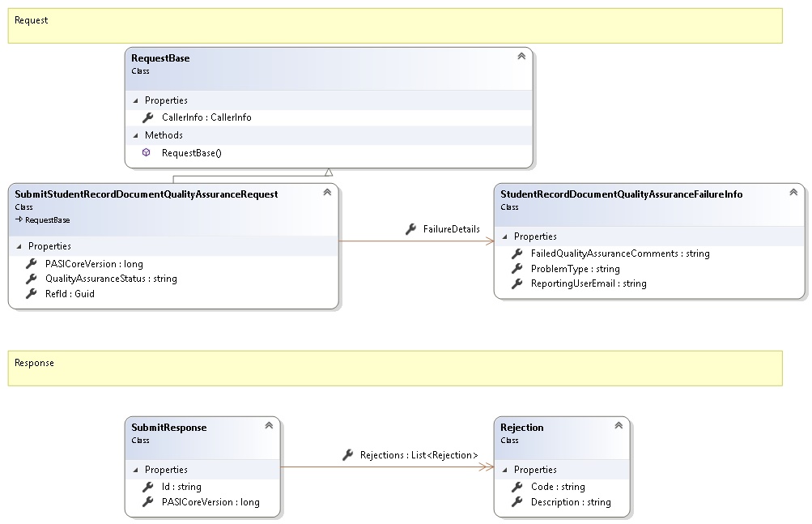Select the ReportingUserEmail : string property
Viewport: 812px width, 524px height.
589,283
